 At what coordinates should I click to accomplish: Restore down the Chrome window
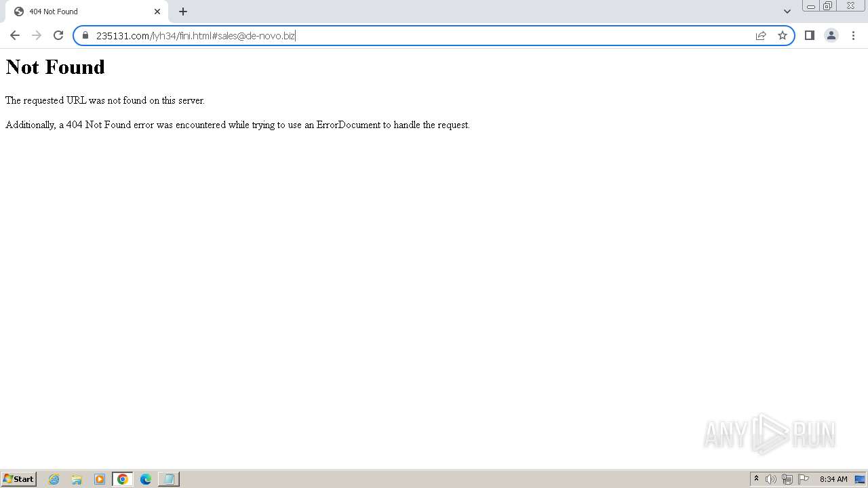tap(828, 6)
